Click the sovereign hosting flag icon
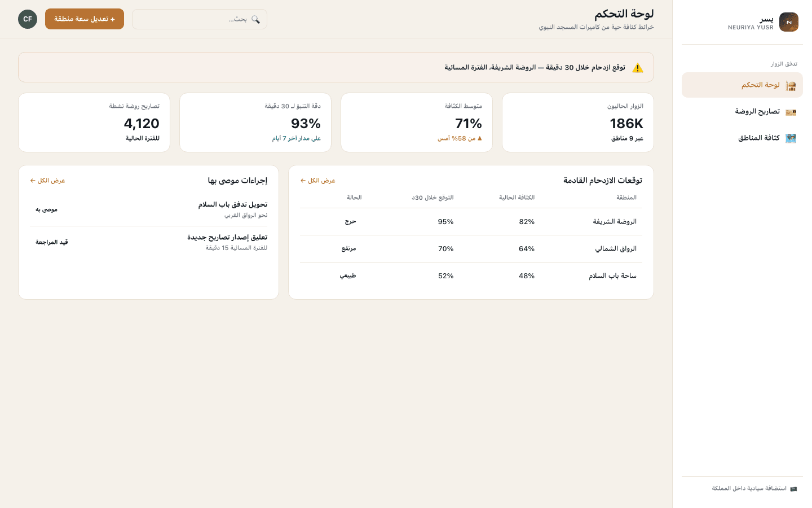Viewport: 812px width, 508px height. tap(793, 489)
